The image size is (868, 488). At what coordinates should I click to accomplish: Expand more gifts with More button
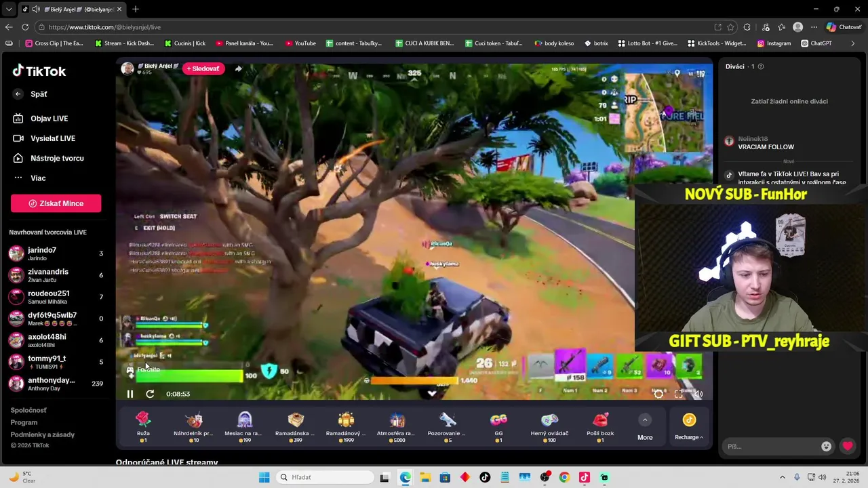pos(645,428)
